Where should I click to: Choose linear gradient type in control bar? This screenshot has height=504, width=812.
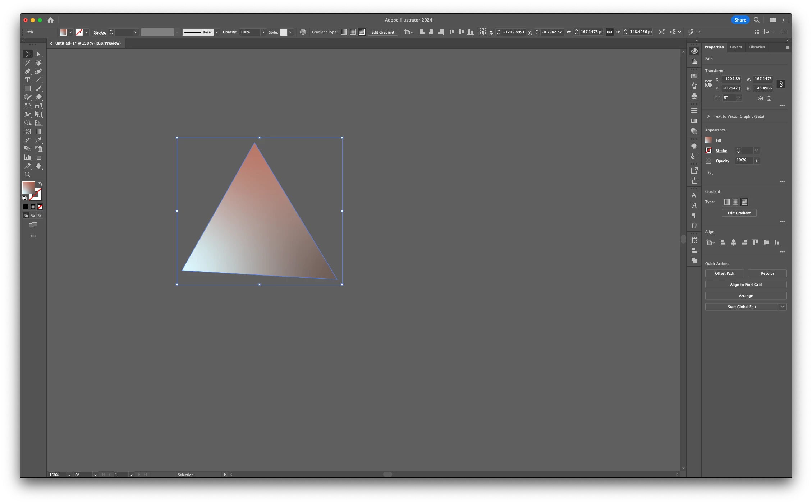344,32
